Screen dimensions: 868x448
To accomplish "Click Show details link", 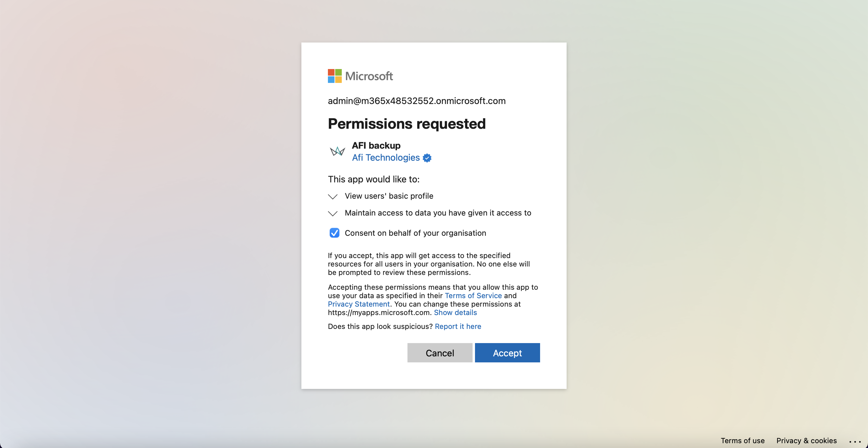I will 455,313.
